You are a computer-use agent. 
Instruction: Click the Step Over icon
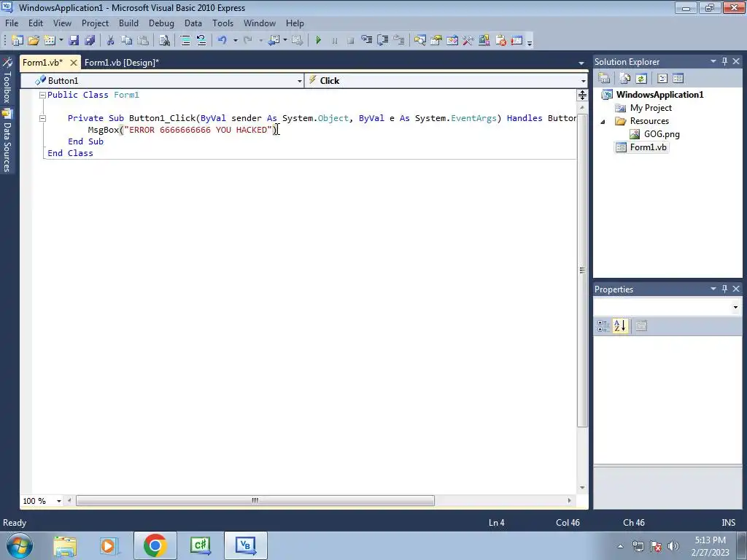click(x=382, y=41)
